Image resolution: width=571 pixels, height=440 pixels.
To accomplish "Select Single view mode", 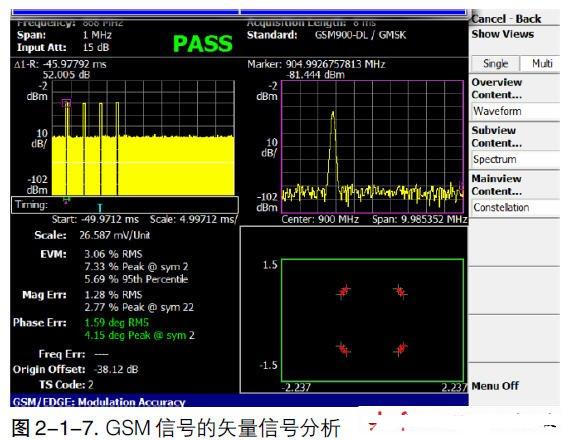I will [495, 64].
